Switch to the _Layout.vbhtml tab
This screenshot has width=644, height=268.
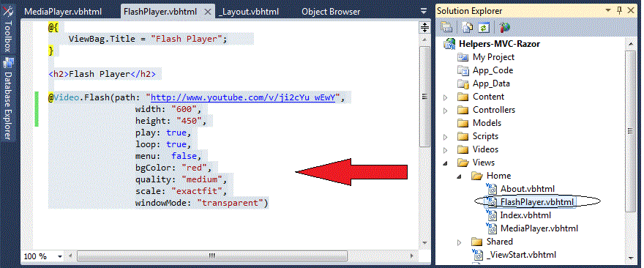pyautogui.click(x=249, y=12)
